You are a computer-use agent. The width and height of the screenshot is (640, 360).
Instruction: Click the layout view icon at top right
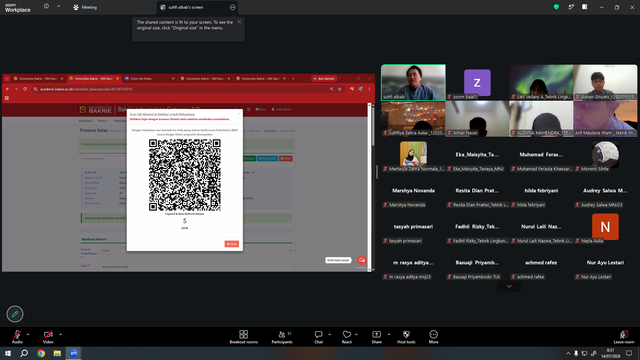[584, 7]
